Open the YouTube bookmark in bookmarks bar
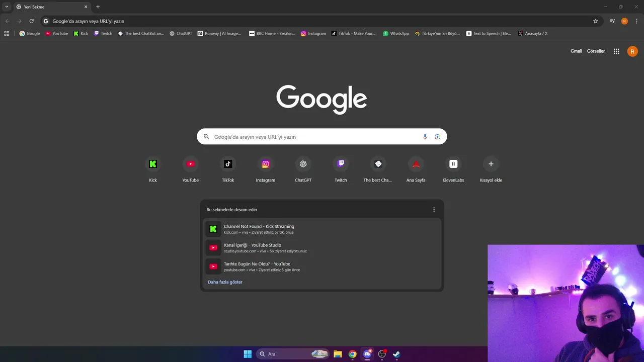Viewport: 644px width, 362px height. [57, 34]
